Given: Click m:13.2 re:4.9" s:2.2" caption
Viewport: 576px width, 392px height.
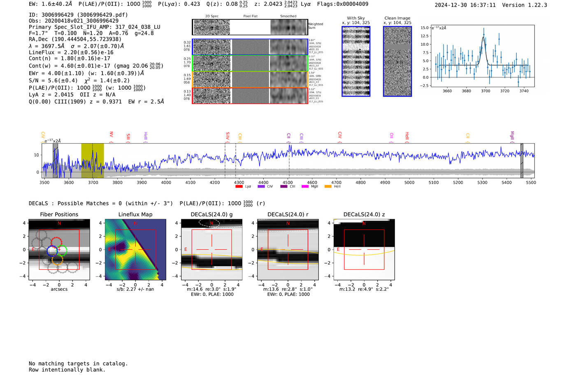Looking at the screenshot, I should 364,289.
